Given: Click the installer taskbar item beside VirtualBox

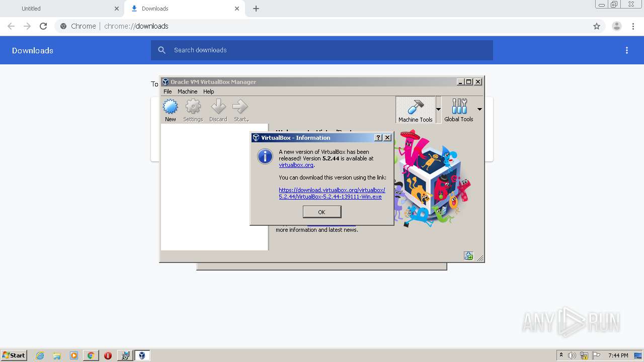Looking at the screenshot, I should [125, 355].
